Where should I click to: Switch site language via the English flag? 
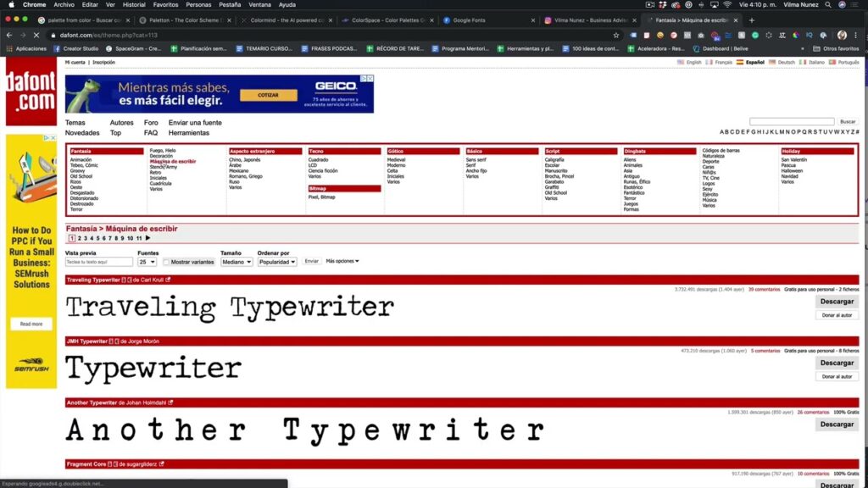click(x=681, y=62)
